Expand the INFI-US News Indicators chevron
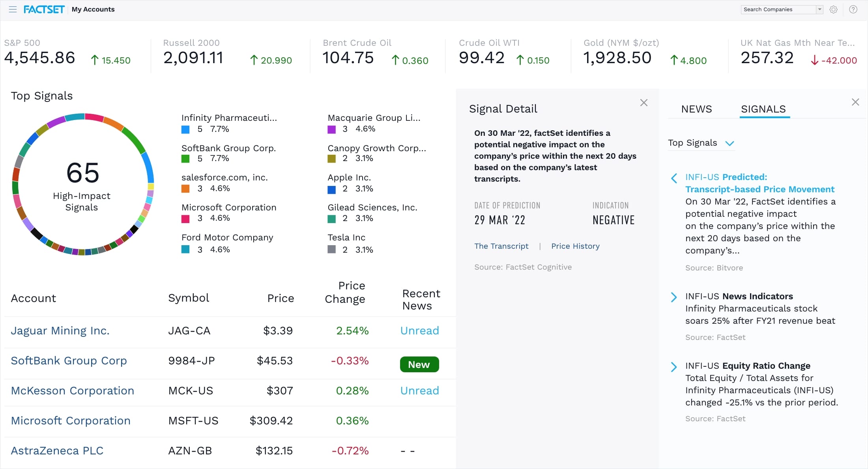The width and height of the screenshot is (868, 469). 674,297
